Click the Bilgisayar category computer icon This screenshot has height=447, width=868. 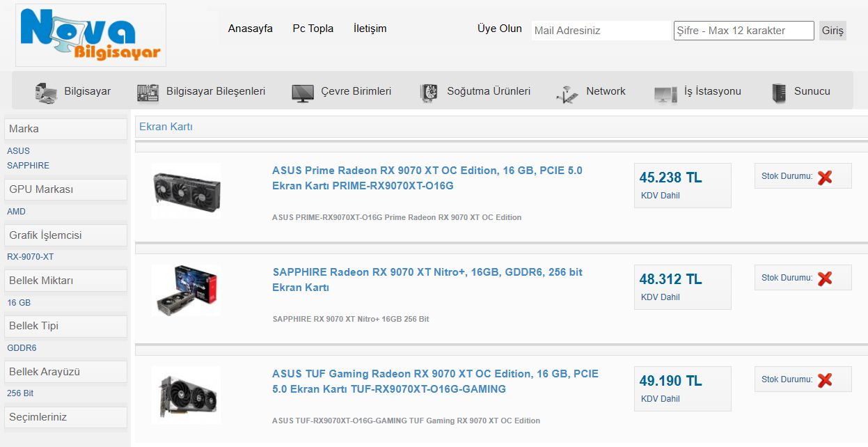pyautogui.click(x=46, y=93)
